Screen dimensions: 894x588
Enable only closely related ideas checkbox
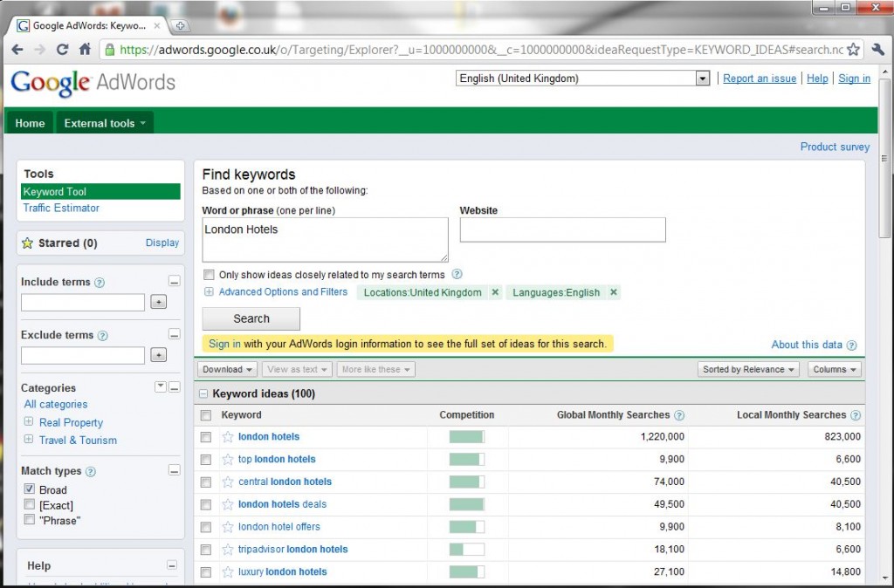tap(209, 275)
